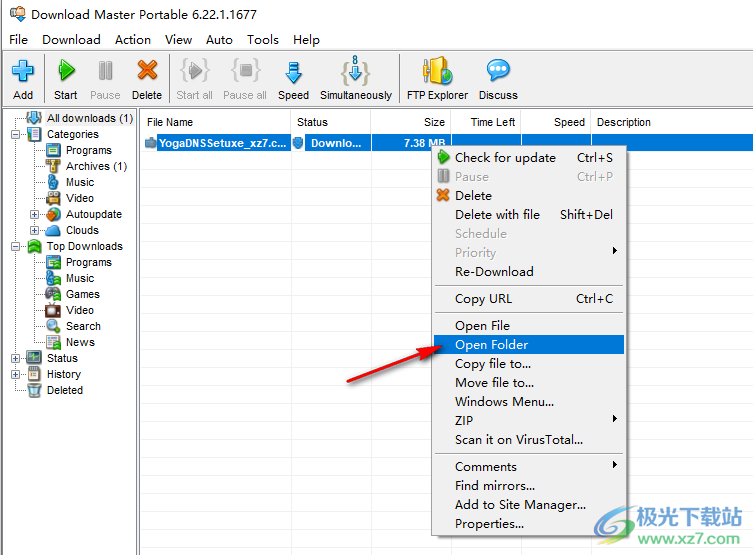
Task: Launch FTP Explorer from toolbar
Action: 437,79
